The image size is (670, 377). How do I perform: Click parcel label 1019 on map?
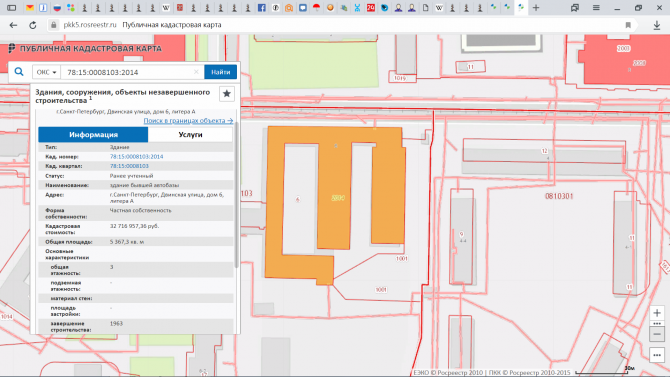coord(400,78)
